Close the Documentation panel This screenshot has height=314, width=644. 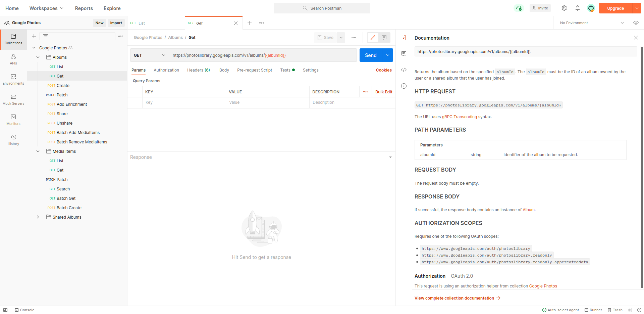pyautogui.click(x=636, y=38)
